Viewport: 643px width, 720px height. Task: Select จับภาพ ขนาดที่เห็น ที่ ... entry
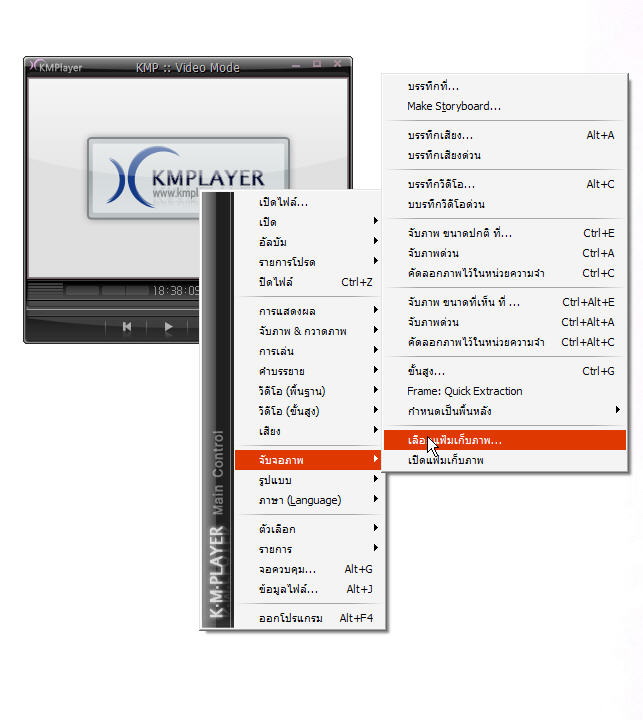tap(504, 302)
